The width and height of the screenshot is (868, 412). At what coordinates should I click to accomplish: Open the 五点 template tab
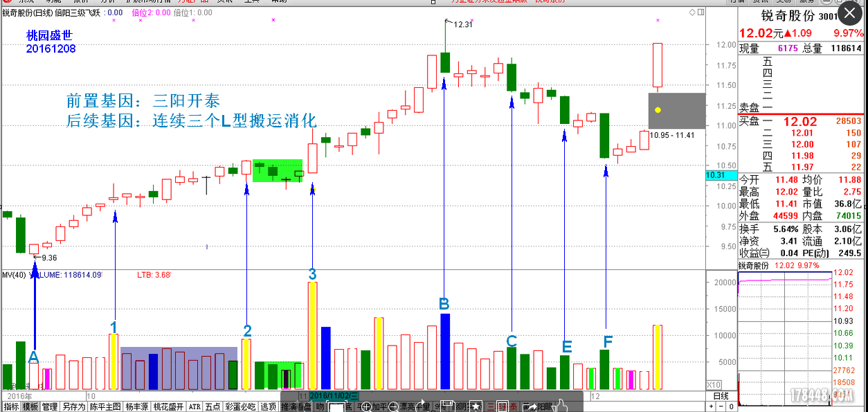(213, 407)
